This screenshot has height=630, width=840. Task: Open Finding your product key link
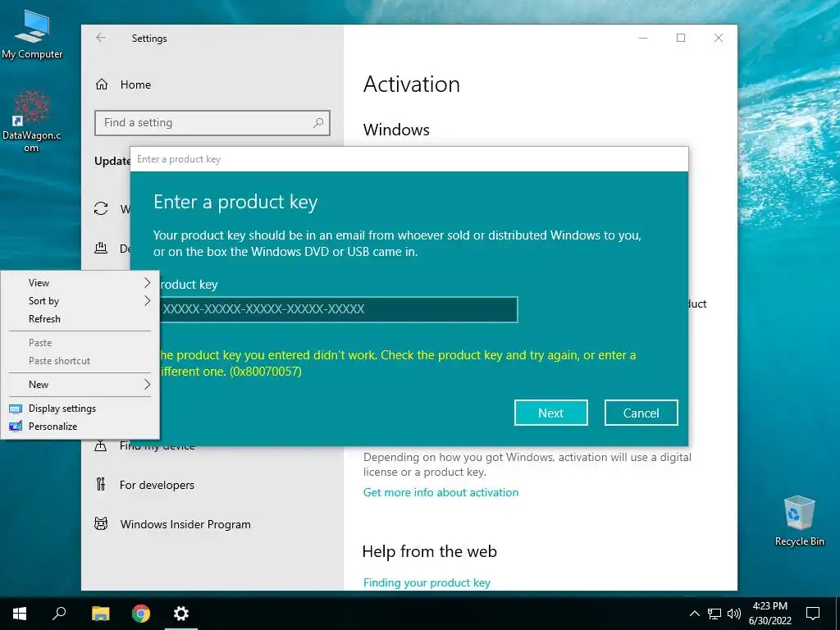[427, 583]
